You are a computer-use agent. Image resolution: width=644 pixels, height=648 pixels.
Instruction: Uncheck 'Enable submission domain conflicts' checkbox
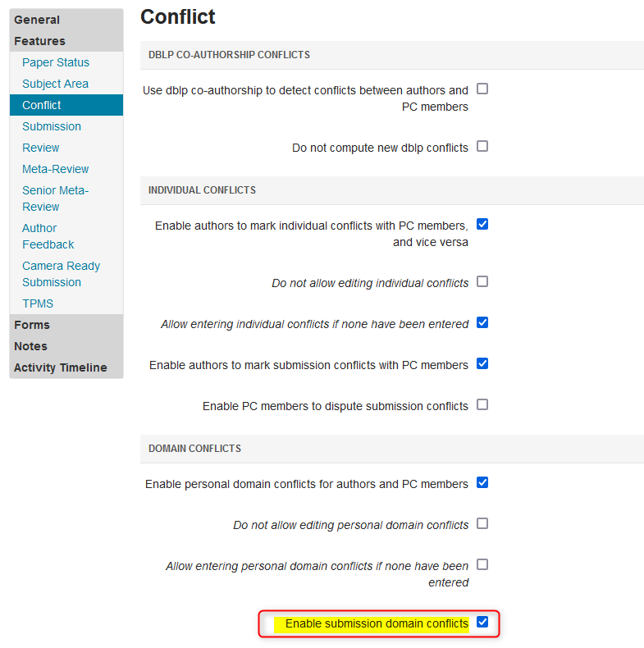tap(482, 622)
